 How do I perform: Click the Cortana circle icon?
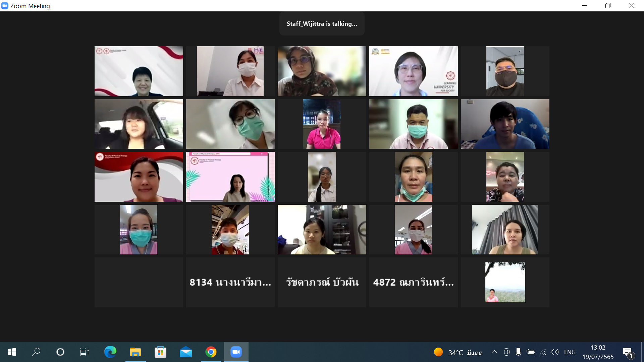(60, 352)
